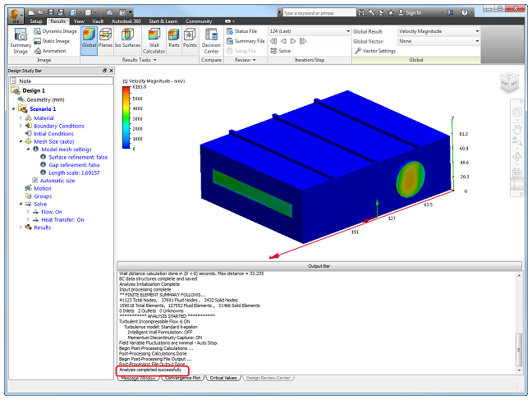Jump to last iteration step
This screenshot has height=400, width=532.
pyautogui.click(x=303, y=41)
